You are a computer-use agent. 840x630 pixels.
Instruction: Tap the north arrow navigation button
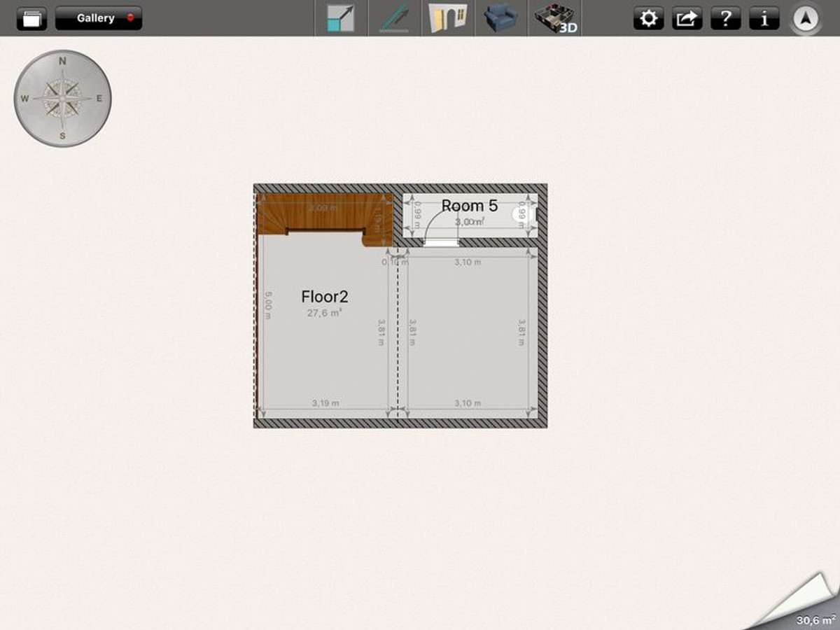(807, 20)
